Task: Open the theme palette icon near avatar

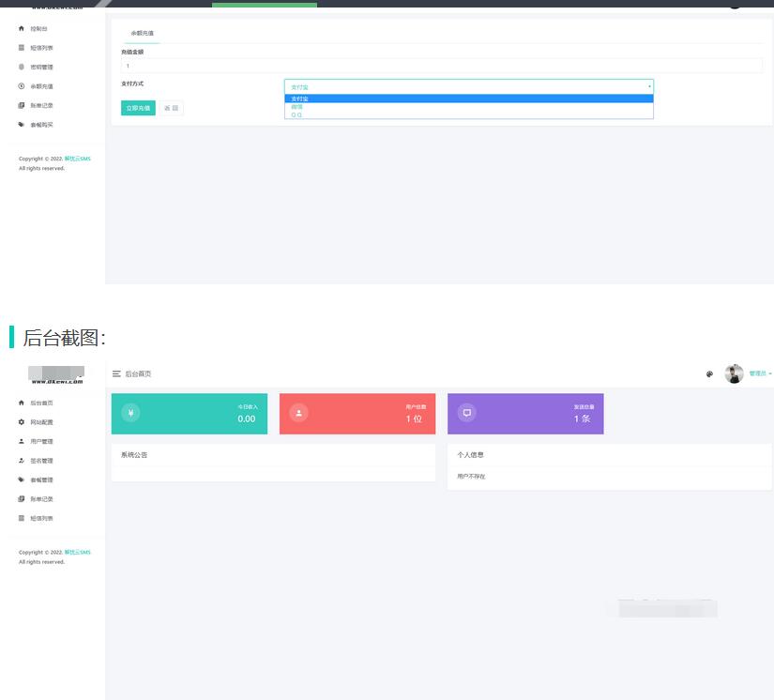Action: (x=709, y=373)
